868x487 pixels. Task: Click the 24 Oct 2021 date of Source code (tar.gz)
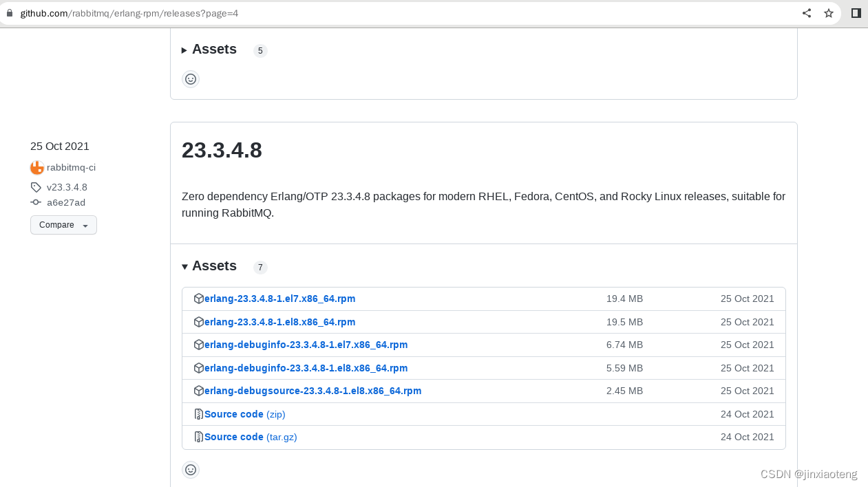pyautogui.click(x=748, y=437)
